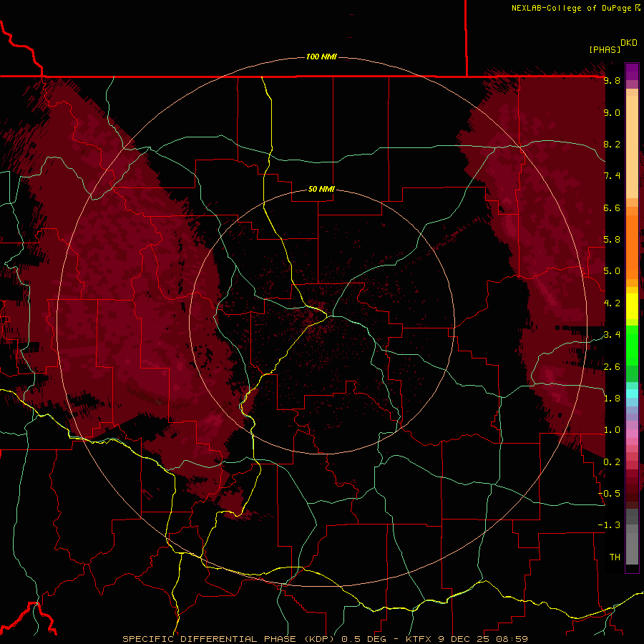Click the 5.8 value on the color scale
This screenshot has width=644, height=644.
click(x=612, y=240)
